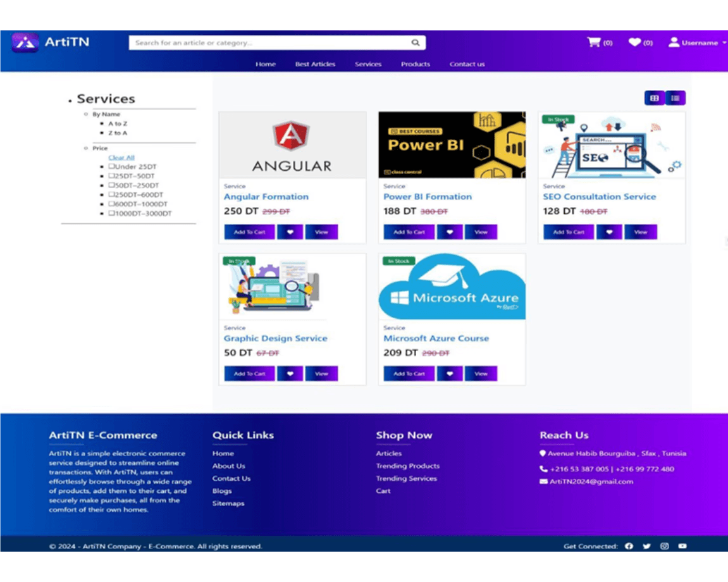Add Angular Formation to cart

pyautogui.click(x=249, y=232)
